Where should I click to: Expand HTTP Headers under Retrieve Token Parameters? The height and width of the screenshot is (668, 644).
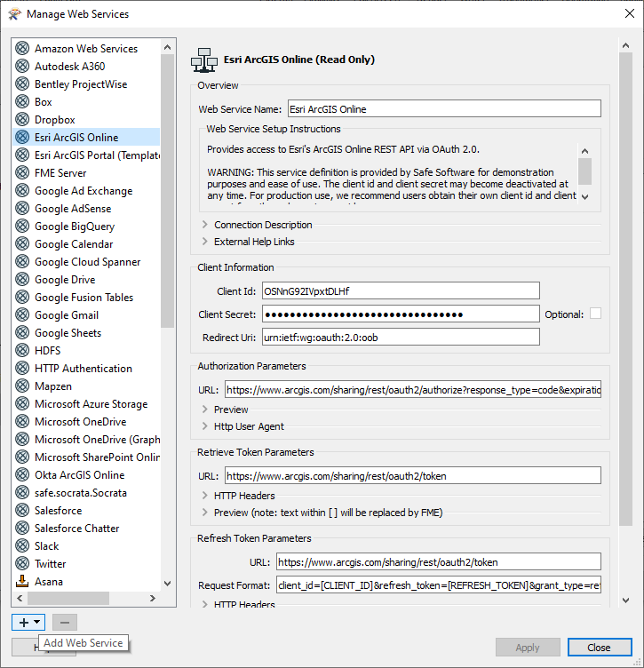[x=205, y=496]
